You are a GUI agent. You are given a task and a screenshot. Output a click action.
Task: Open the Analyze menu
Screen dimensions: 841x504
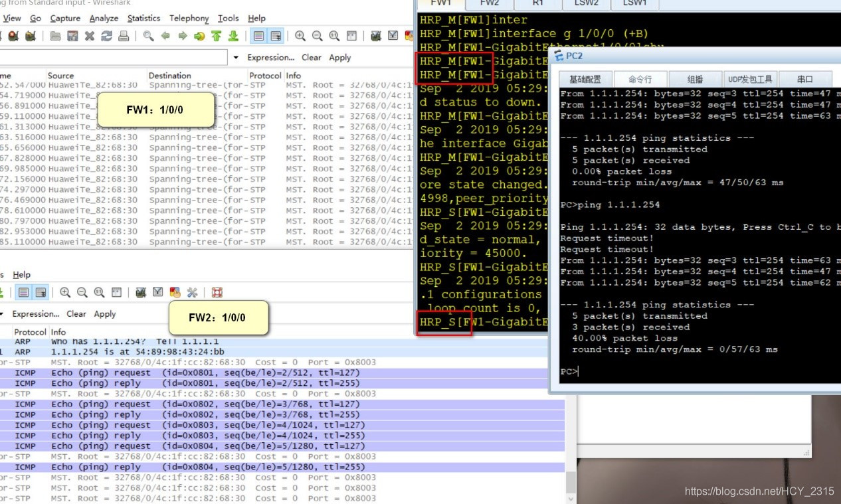pos(104,18)
